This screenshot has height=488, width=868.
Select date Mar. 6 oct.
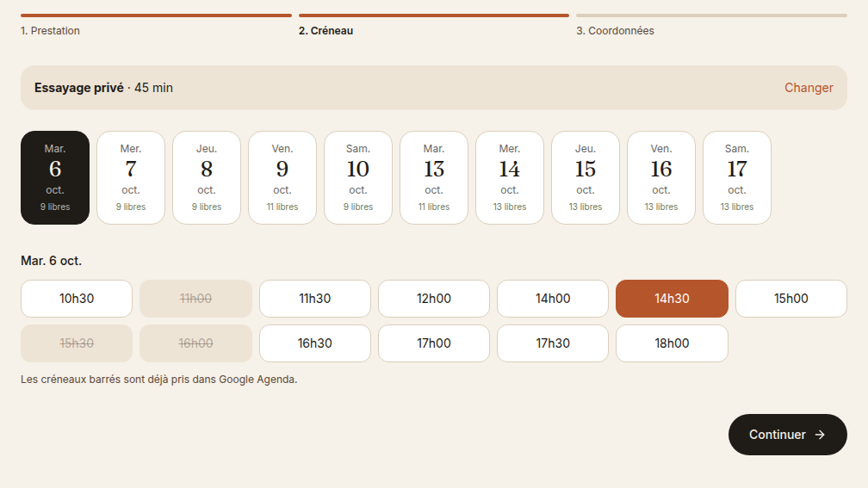55,177
